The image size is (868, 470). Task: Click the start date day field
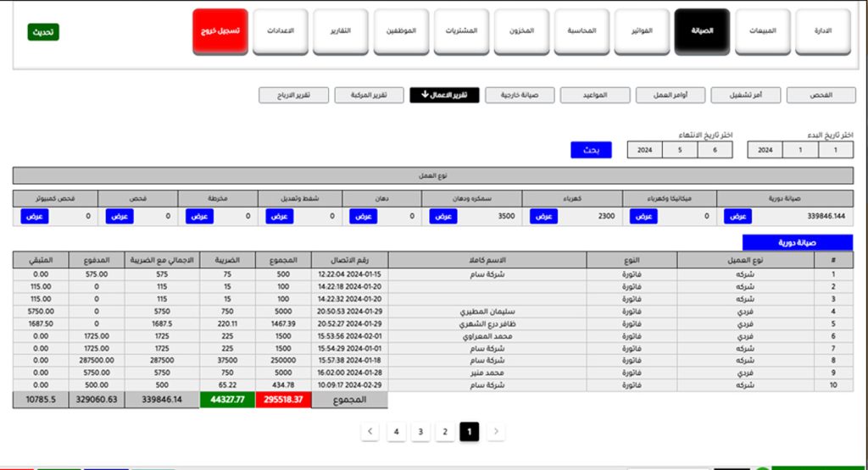[836, 150]
